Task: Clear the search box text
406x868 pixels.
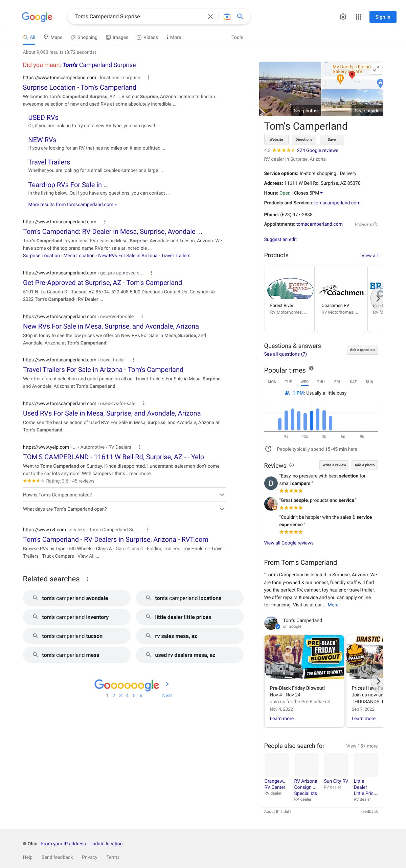Action: pos(210,17)
